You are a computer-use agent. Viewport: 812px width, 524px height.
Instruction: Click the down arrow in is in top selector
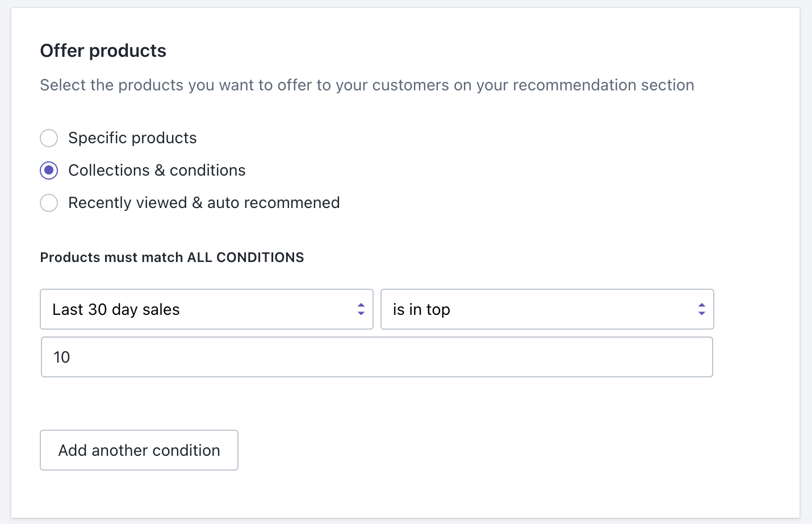(702, 313)
